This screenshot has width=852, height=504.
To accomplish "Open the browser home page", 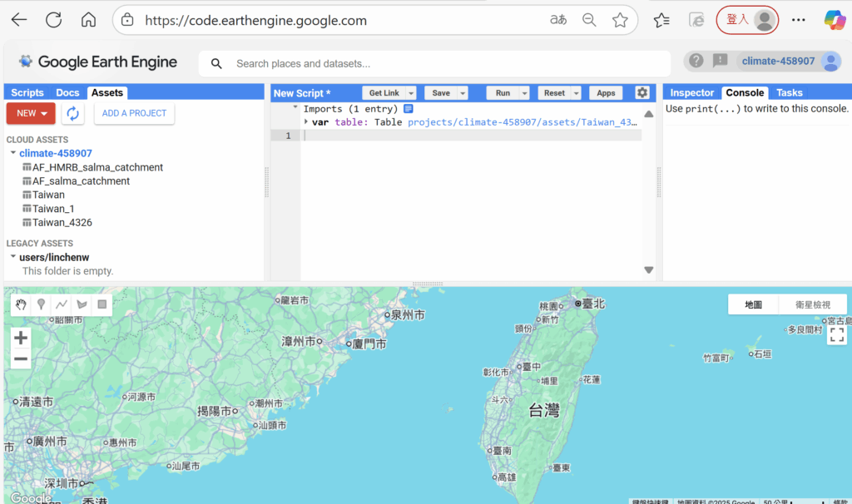I will tap(88, 20).
